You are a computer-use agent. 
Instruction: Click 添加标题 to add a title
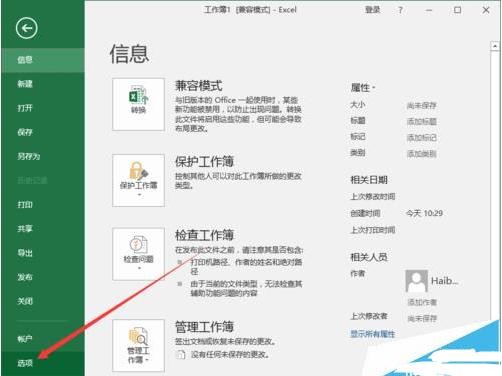click(x=421, y=121)
